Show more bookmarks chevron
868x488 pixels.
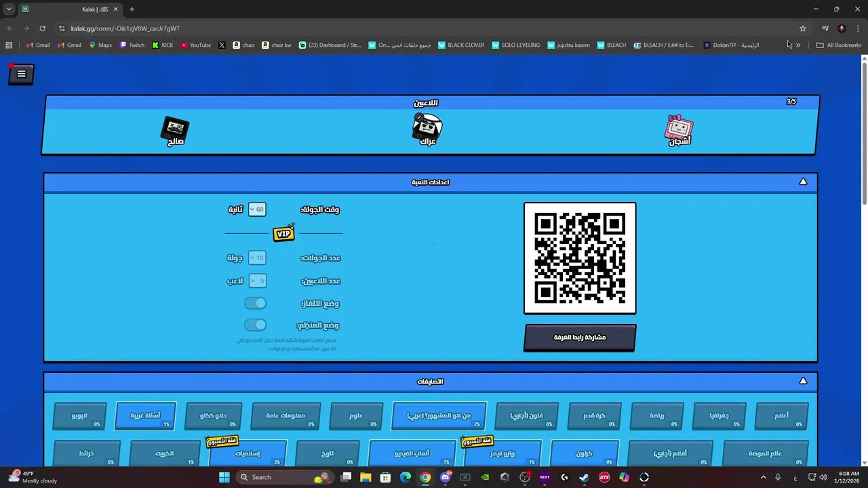798,45
